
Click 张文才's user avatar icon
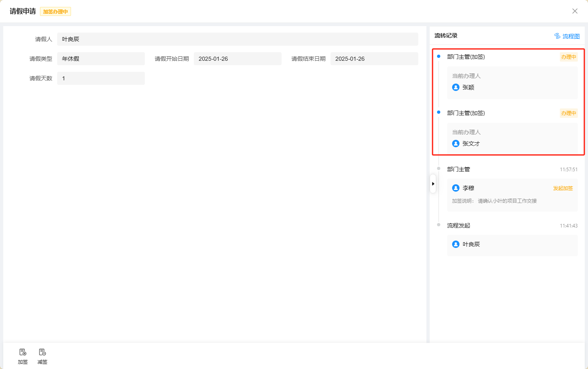click(456, 144)
